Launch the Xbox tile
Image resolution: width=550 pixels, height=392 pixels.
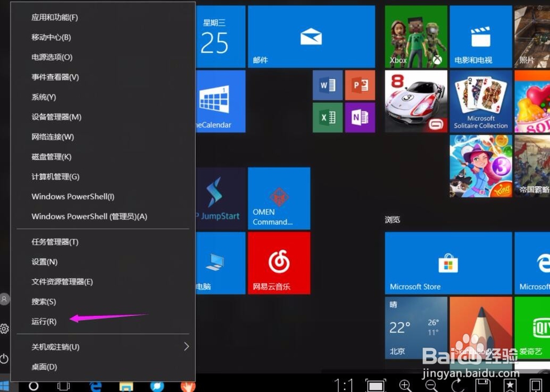pos(416,36)
